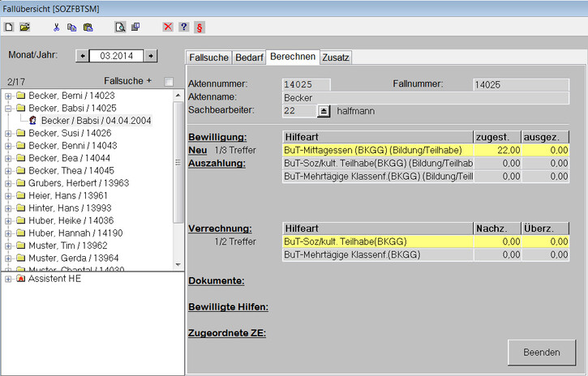Click the scissors cut icon
The width and height of the screenshot is (588, 376).
(x=56, y=27)
